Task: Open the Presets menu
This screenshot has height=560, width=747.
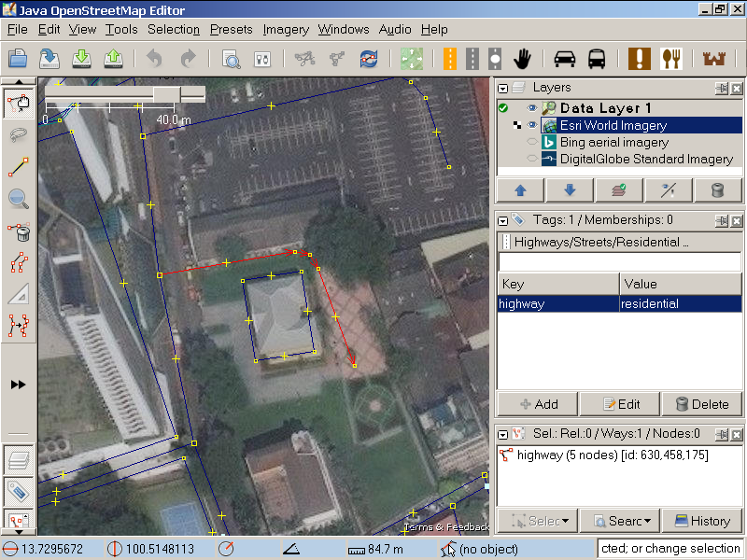Action: 231,29
